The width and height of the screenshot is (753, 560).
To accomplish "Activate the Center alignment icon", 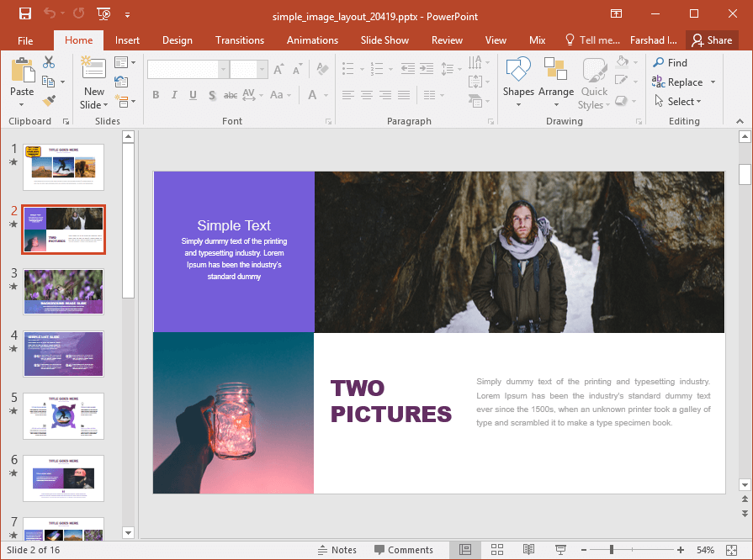I will (x=367, y=94).
